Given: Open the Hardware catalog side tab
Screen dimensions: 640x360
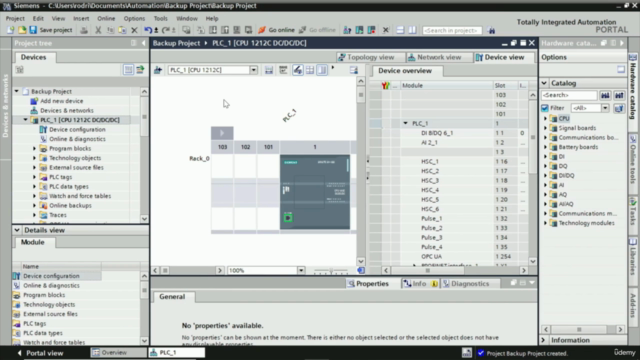Looking at the screenshot, I should 633,86.
